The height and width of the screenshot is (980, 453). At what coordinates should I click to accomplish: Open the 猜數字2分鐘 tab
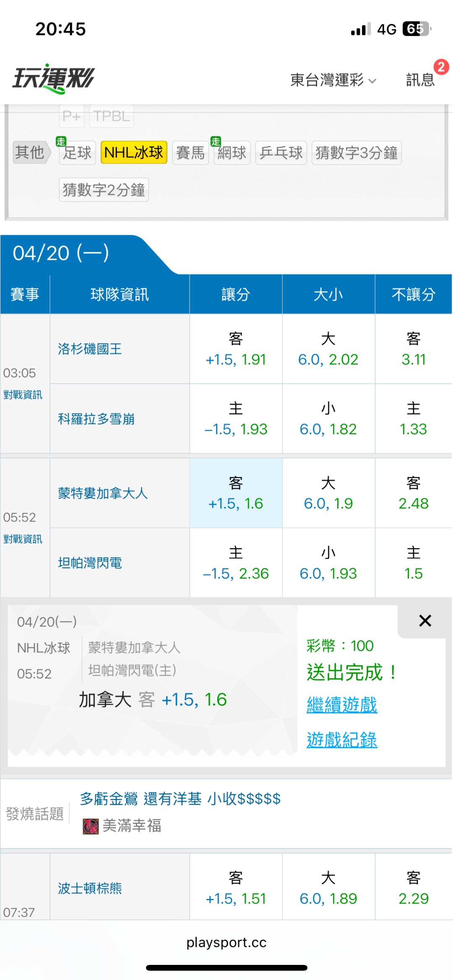coord(104,190)
